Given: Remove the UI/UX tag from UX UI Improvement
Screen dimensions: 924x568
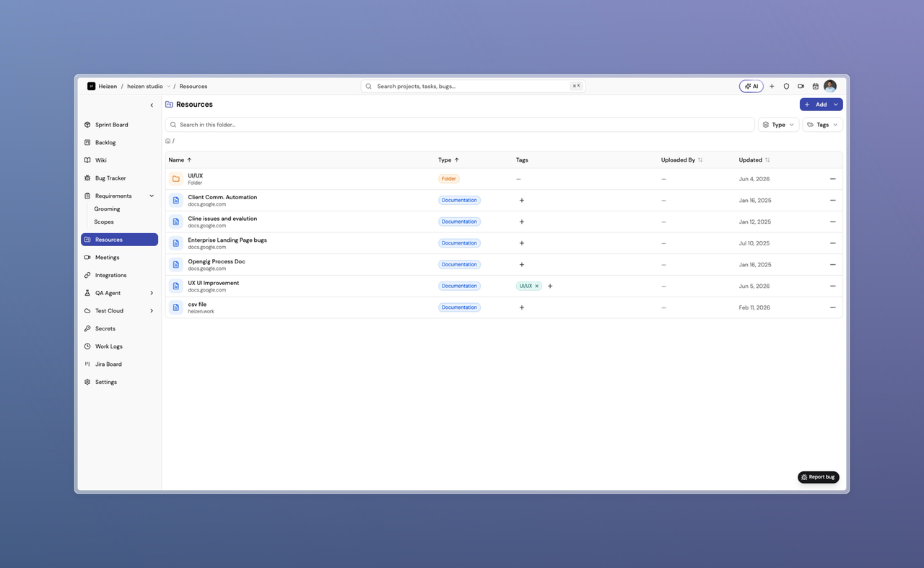Looking at the screenshot, I should click(536, 286).
